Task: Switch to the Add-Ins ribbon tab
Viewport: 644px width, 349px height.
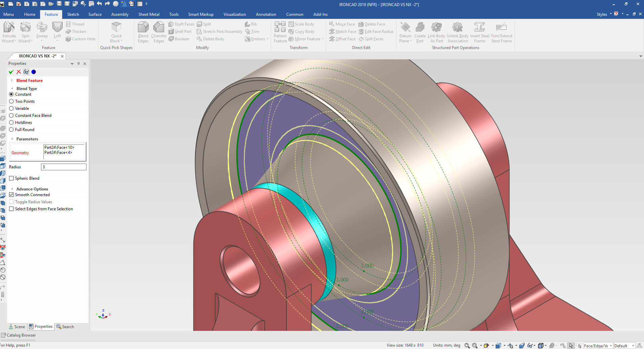Action: click(320, 14)
